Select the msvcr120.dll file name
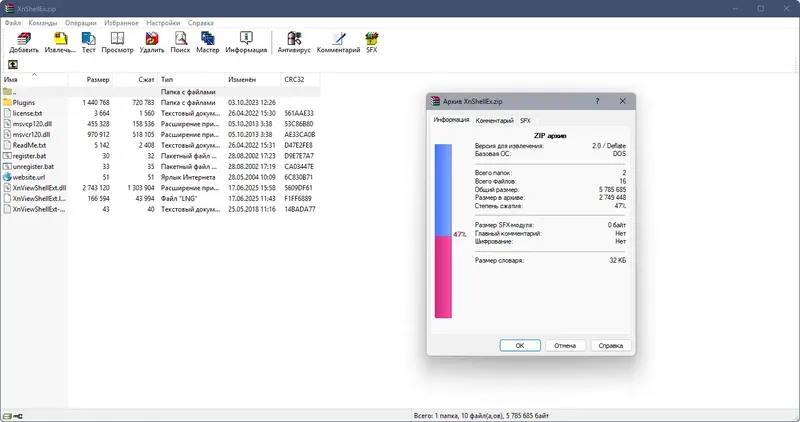This screenshot has width=800, height=422. (x=31, y=135)
